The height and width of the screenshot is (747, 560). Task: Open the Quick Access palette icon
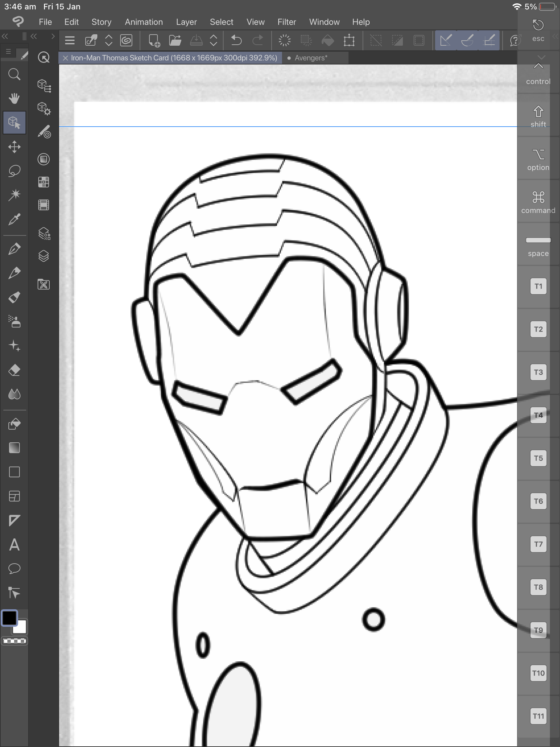point(44,57)
